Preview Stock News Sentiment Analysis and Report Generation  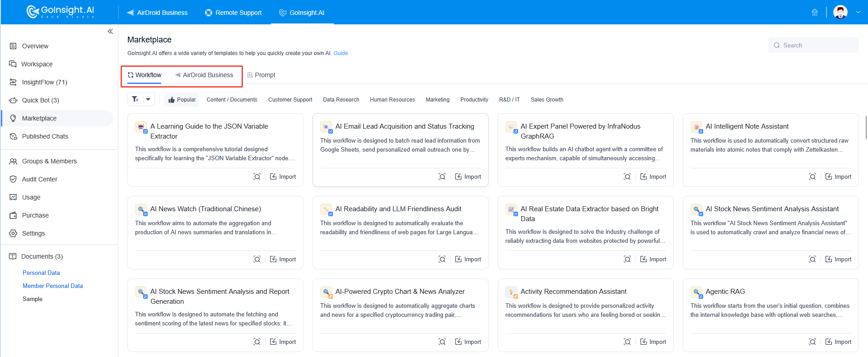click(x=257, y=342)
